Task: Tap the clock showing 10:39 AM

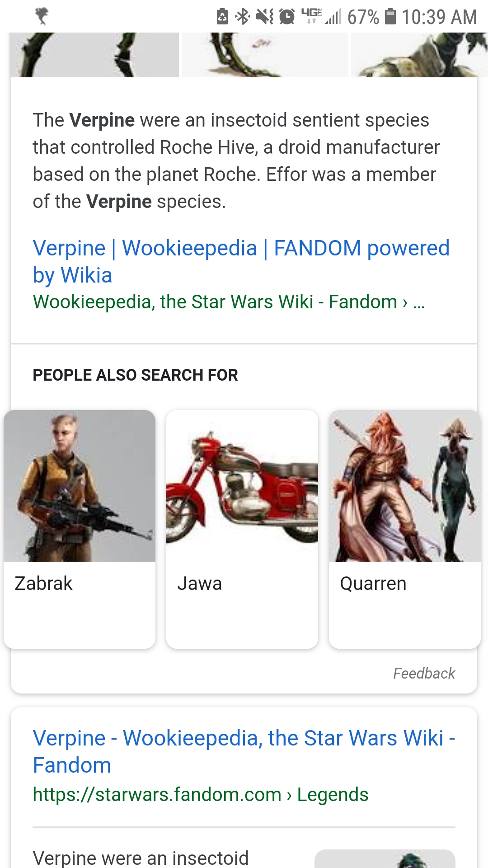Action: coord(441,16)
